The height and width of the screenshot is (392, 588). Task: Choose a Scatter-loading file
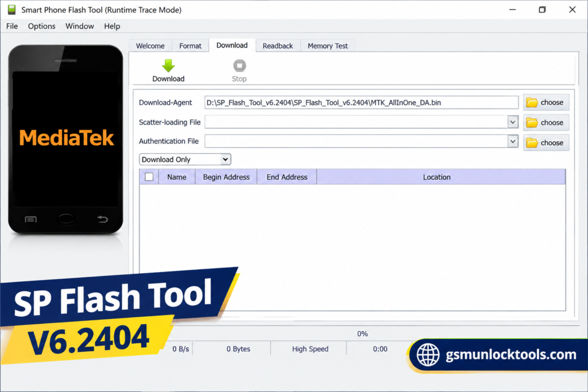tap(546, 123)
